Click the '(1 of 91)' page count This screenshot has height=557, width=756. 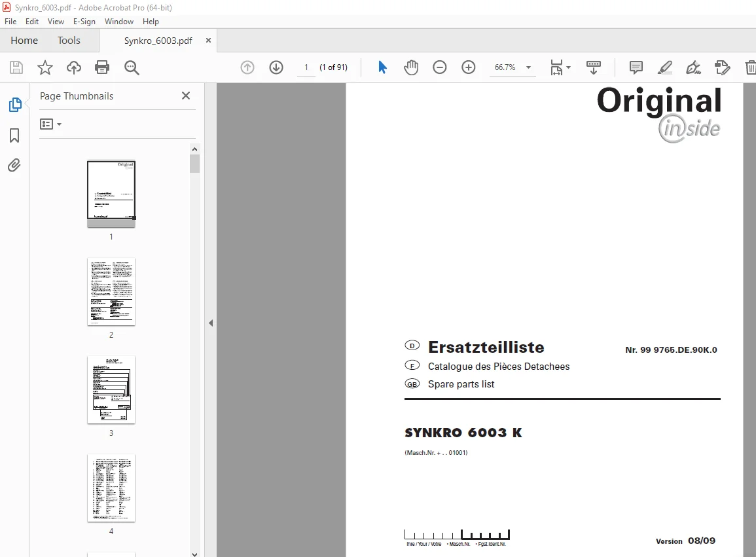click(333, 67)
